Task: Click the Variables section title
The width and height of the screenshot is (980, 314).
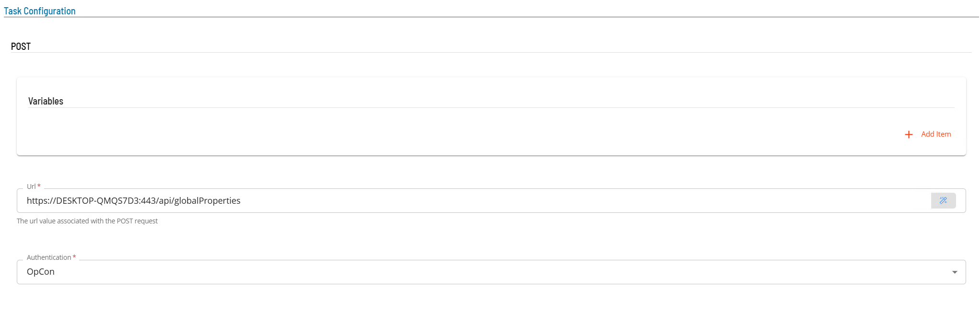Action: [x=46, y=101]
